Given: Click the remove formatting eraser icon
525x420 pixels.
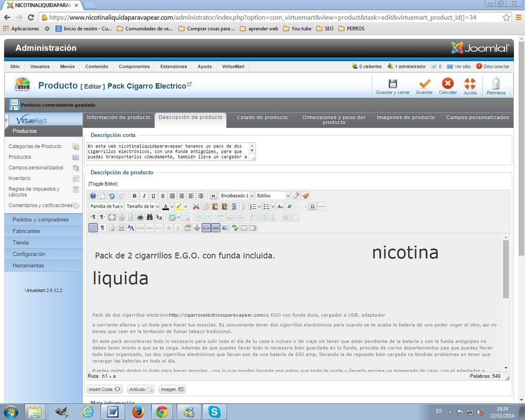Looking at the screenshot, I should [296, 196].
